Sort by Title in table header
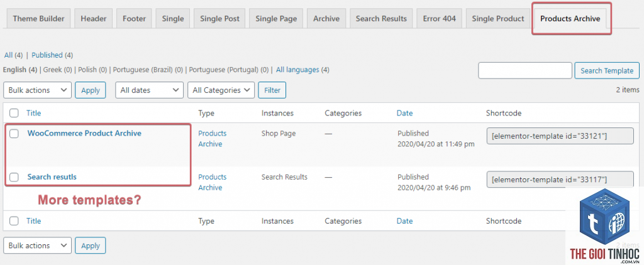This screenshot has height=265, width=644. pos(34,113)
